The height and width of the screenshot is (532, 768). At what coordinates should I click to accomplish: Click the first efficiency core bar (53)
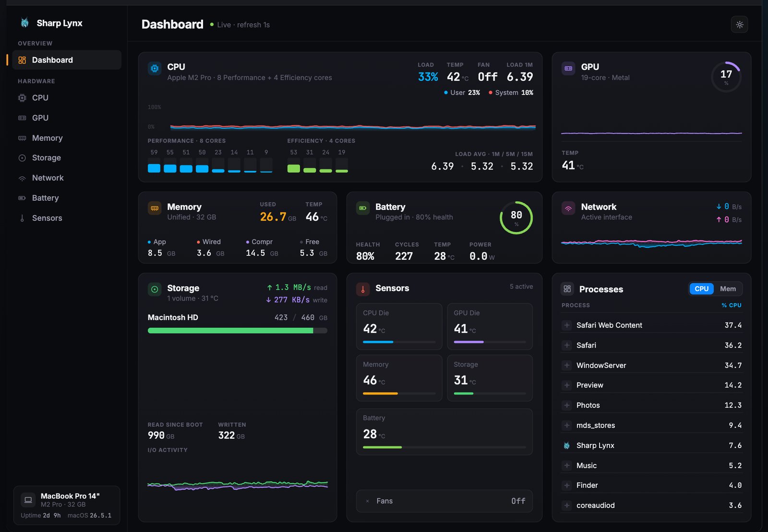tap(294, 165)
